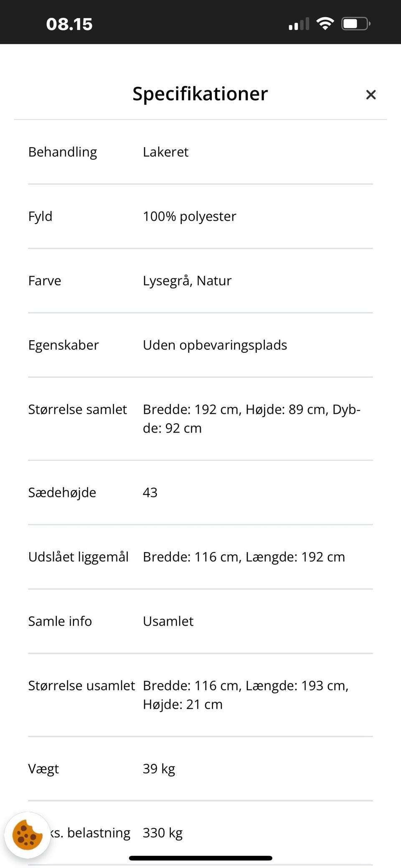Select the Størrelse samlet label
This screenshot has width=401, height=868.
[77, 410]
